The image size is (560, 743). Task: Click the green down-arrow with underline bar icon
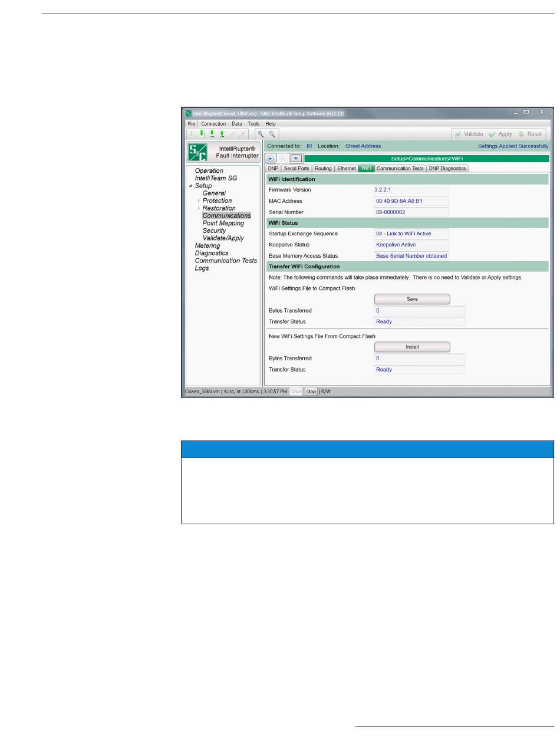(212, 134)
